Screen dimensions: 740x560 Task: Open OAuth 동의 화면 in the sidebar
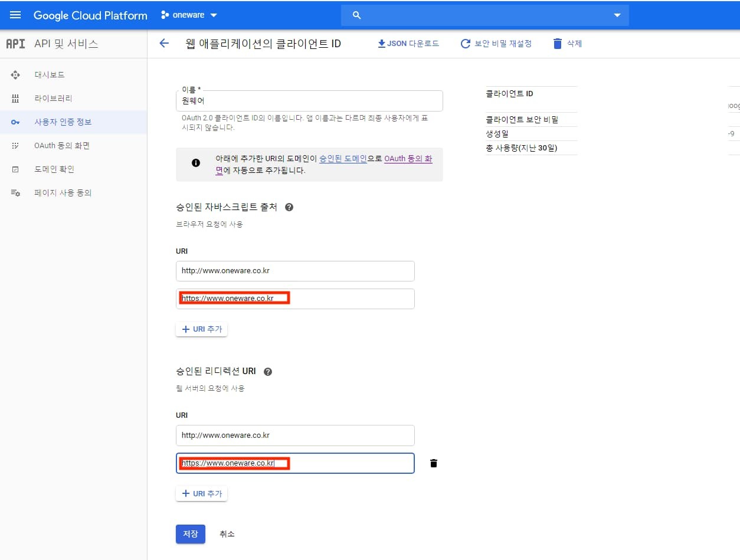(73, 146)
